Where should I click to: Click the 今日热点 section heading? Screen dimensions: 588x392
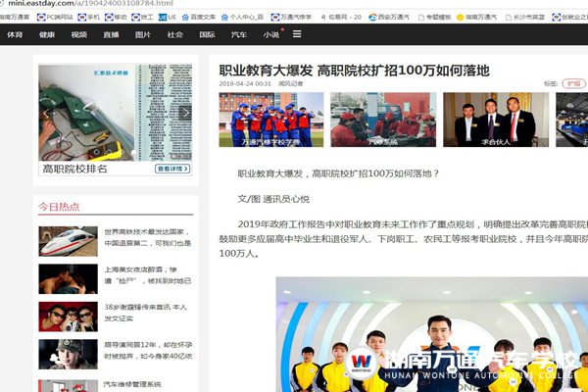[x=59, y=207]
